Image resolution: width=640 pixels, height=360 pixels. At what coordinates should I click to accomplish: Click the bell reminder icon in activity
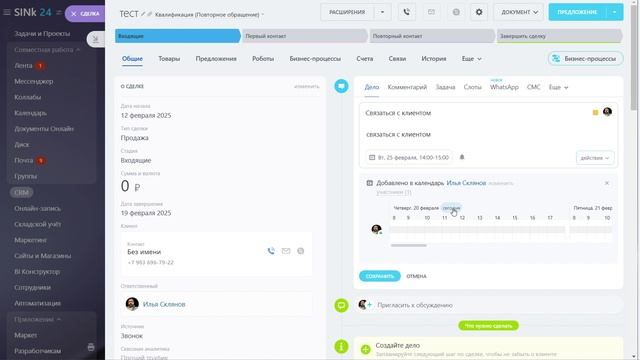(x=462, y=157)
